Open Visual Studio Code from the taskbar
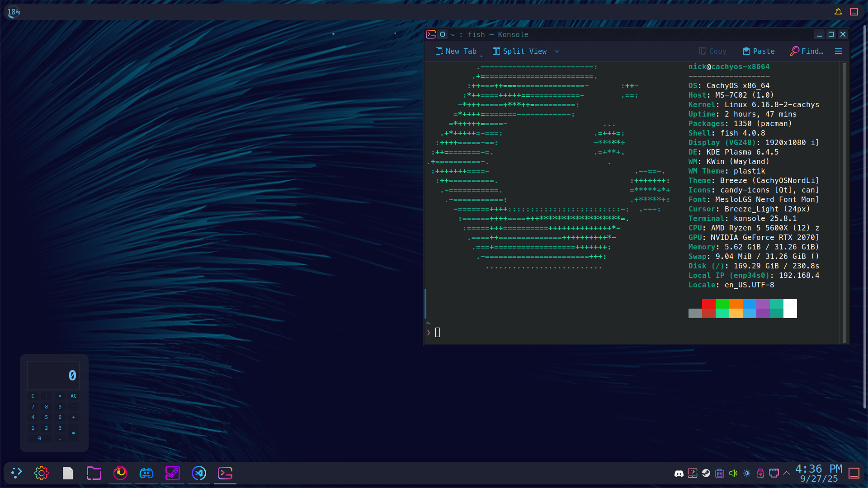 pos(198,473)
